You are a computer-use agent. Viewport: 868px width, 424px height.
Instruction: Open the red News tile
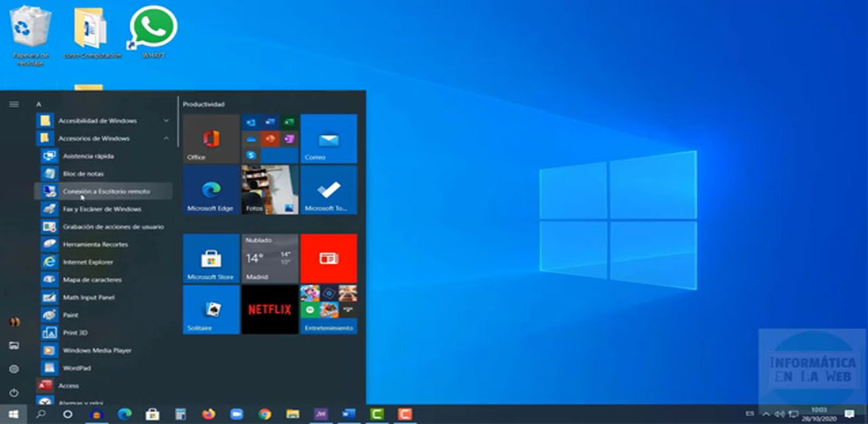click(x=329, y=259)
